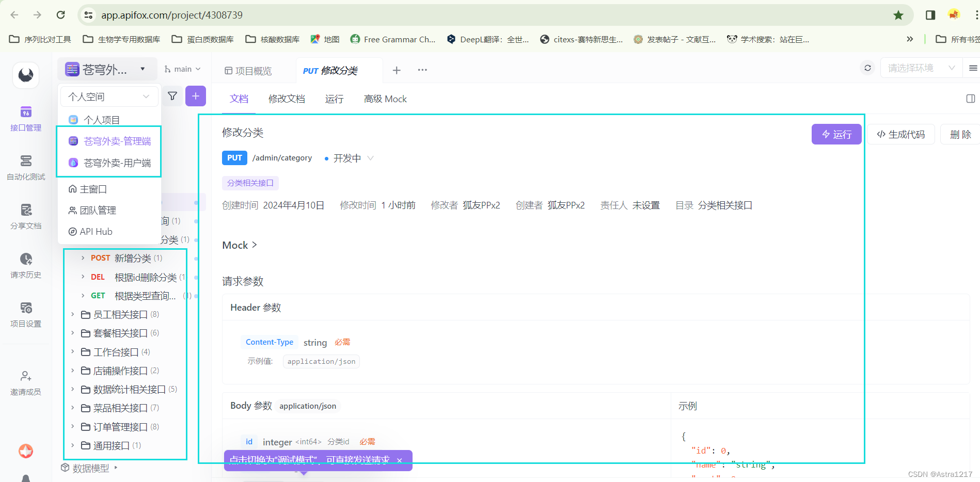Open the 请求历史 sidebar section
980x482 pixels.
coord(26,266)
